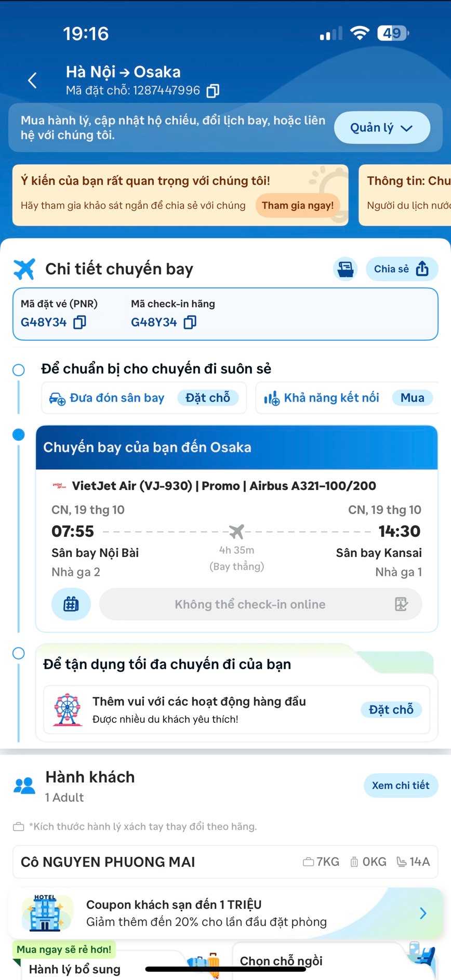Tap Tham gia ngay survey button

coord(298,205)
